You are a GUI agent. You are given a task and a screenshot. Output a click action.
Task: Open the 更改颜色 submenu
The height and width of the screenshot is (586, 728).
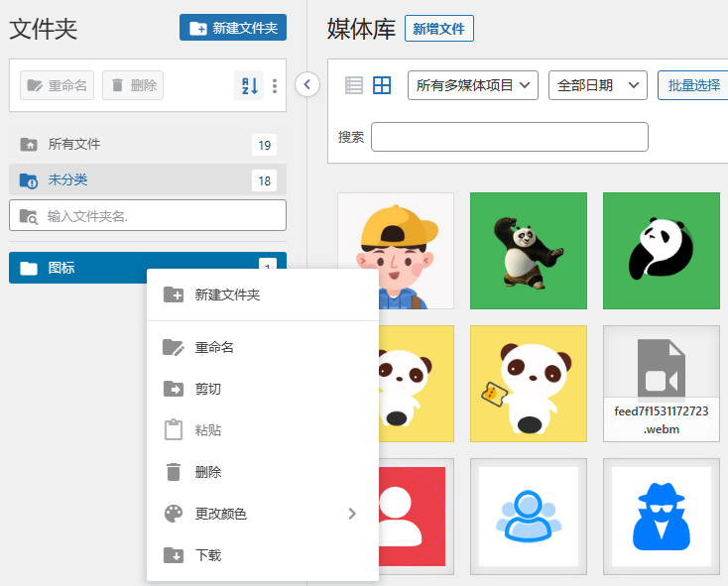coord(263,514)
